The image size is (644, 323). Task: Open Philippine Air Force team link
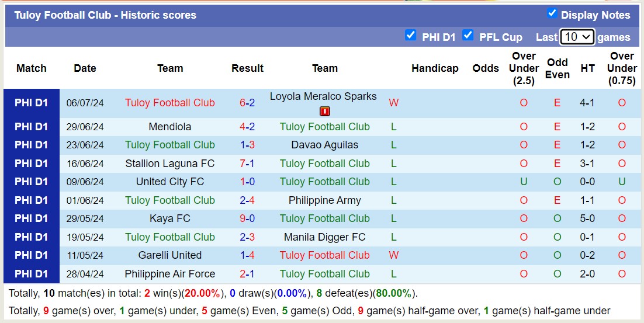click(170, 274)
